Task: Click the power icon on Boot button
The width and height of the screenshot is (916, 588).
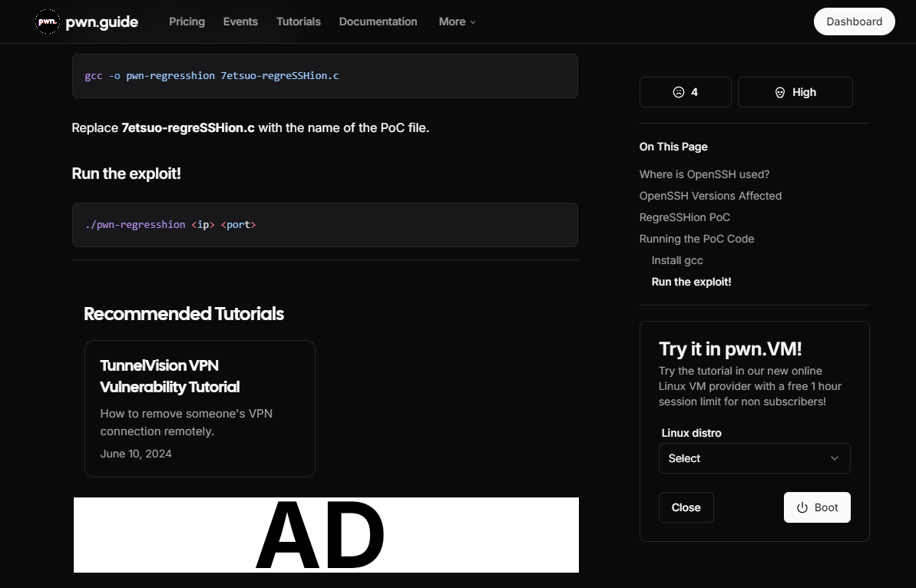Action: [x=802, y=507]
